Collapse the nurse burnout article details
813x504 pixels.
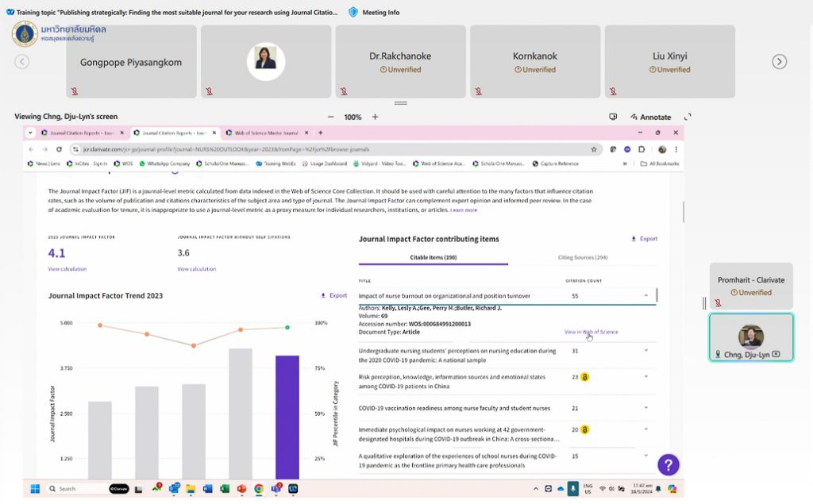point(645,296)
